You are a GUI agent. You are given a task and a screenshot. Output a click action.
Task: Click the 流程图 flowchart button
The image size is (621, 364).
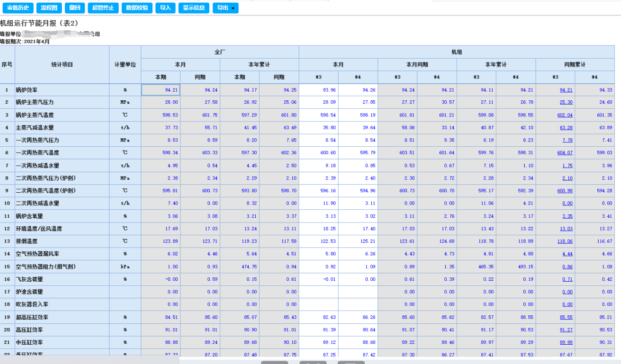pos(49,8)
